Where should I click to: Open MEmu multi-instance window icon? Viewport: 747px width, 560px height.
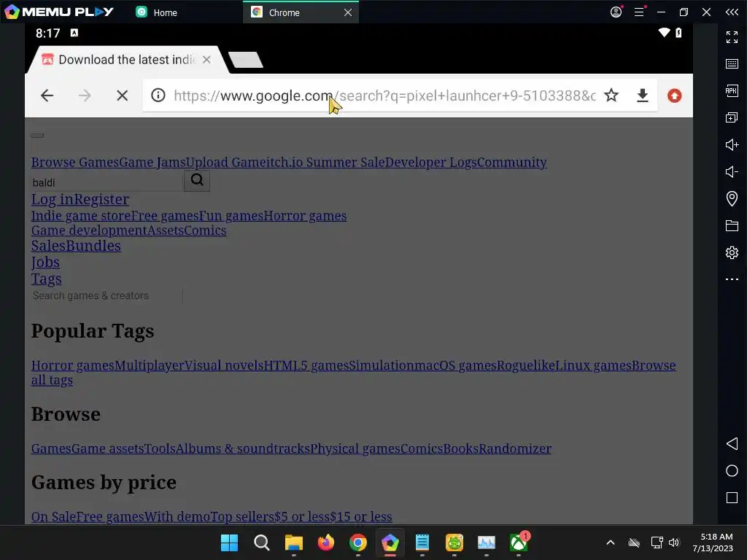(x=732, y=117)
